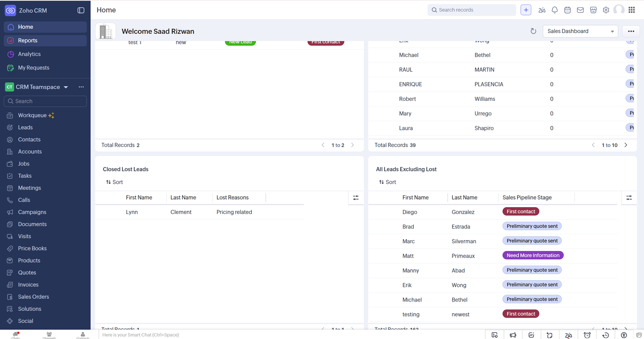This screenshot has height=339, width=644.
Task: Open column settings for Closed Lost Leads
Action: pyautogui.click(x=356, y=198)
